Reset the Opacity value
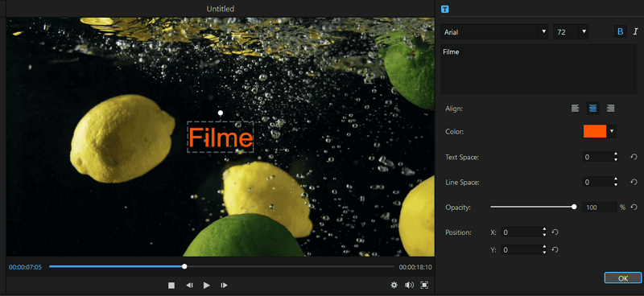Screen dimensions: 644x296 tap(634, 208)
